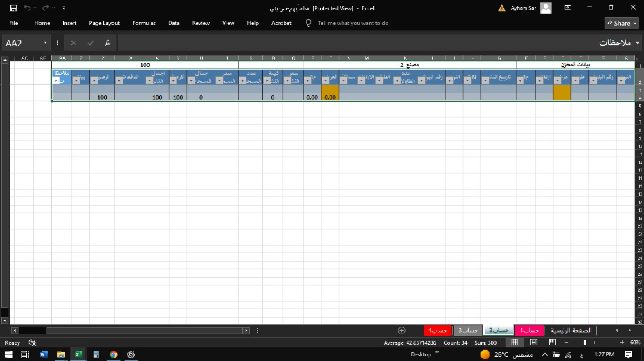Switch to the حساب4 sheet tab

[438, 330]
